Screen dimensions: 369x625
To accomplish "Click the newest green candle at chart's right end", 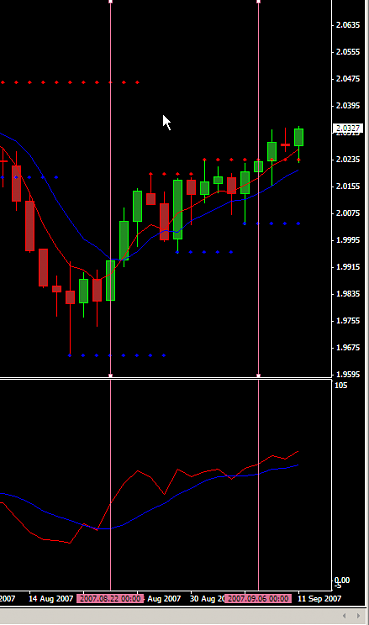I will tap(299, 138).
